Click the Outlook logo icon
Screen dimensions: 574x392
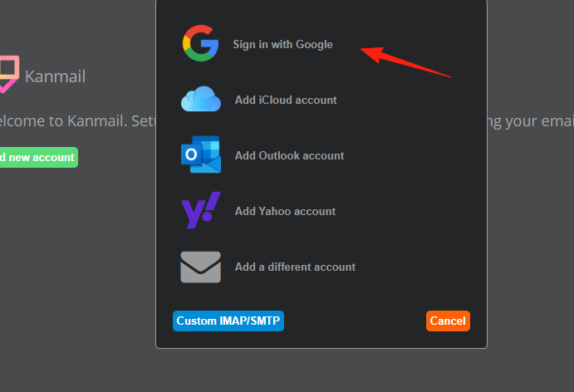pos(201,154)
